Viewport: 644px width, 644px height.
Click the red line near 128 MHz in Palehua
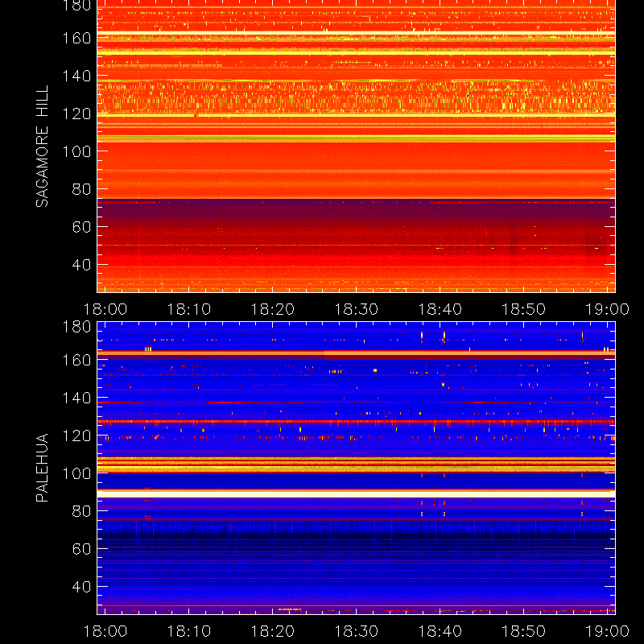[x=356, y=422]
